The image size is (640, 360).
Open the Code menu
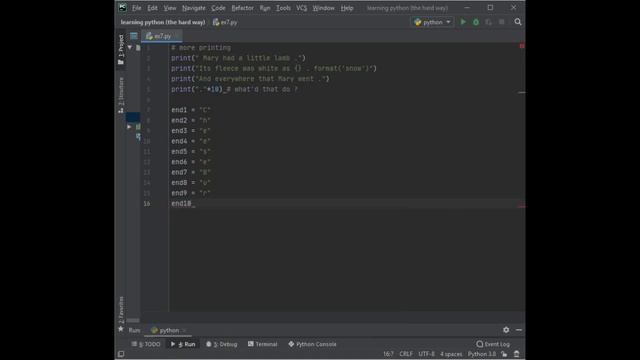pos(218,8)
